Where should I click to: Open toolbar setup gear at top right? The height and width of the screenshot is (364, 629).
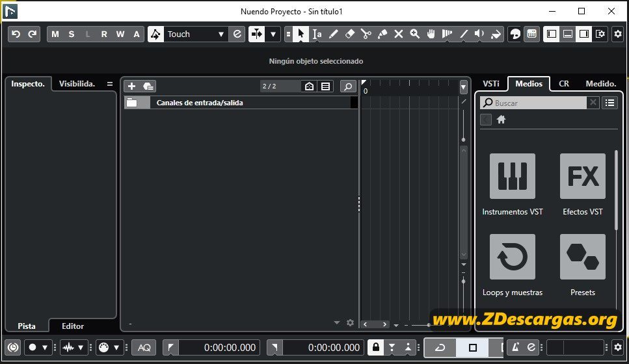click(x=618, y=34)
